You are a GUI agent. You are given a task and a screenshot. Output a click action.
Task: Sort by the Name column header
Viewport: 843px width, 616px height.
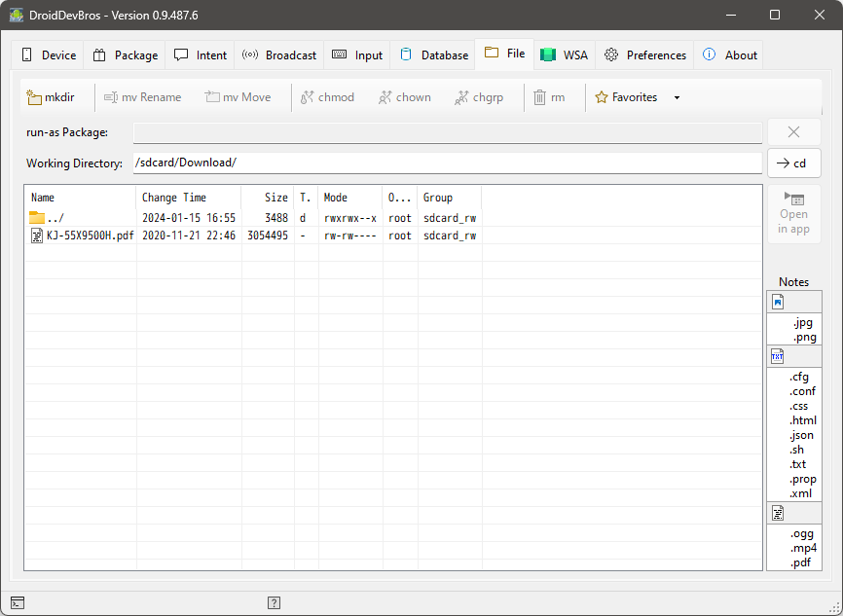point(81,198)
